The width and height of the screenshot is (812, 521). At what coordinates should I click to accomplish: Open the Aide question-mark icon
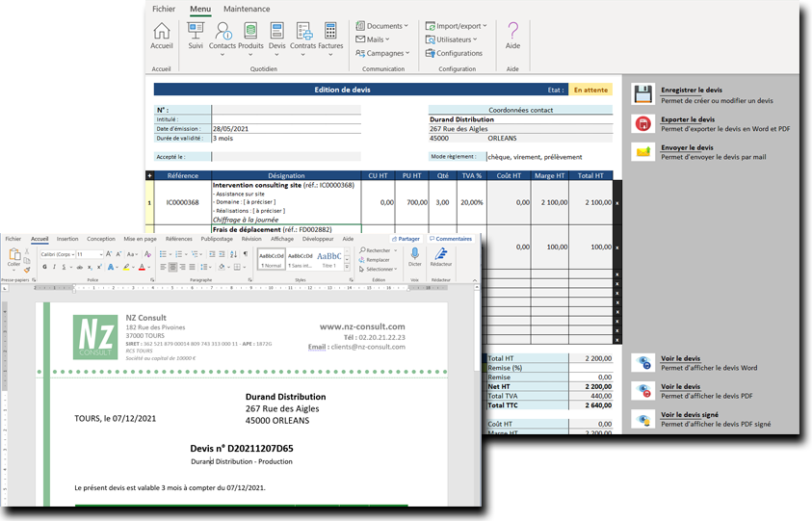click(512, 31)
